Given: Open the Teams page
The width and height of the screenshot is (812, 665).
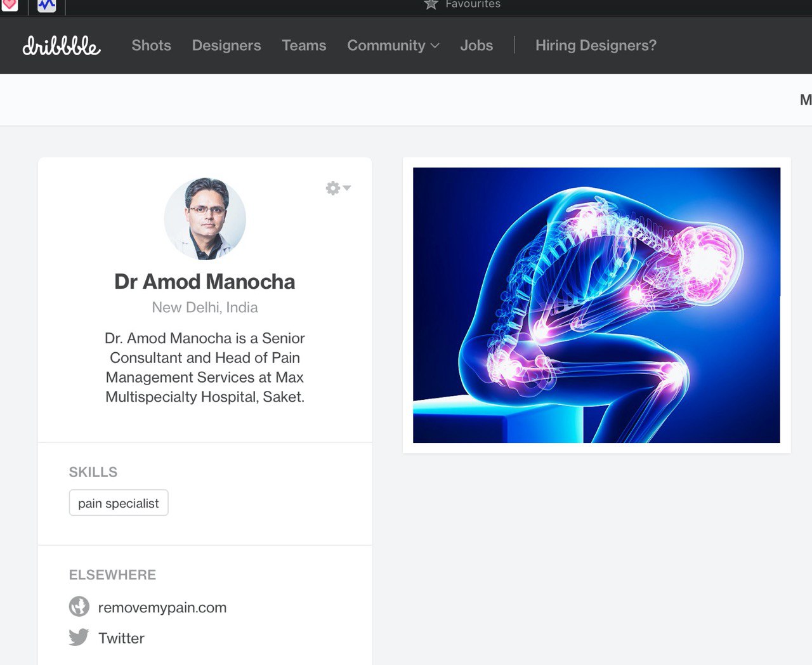Looking at the screenshot, I should 304,46.
